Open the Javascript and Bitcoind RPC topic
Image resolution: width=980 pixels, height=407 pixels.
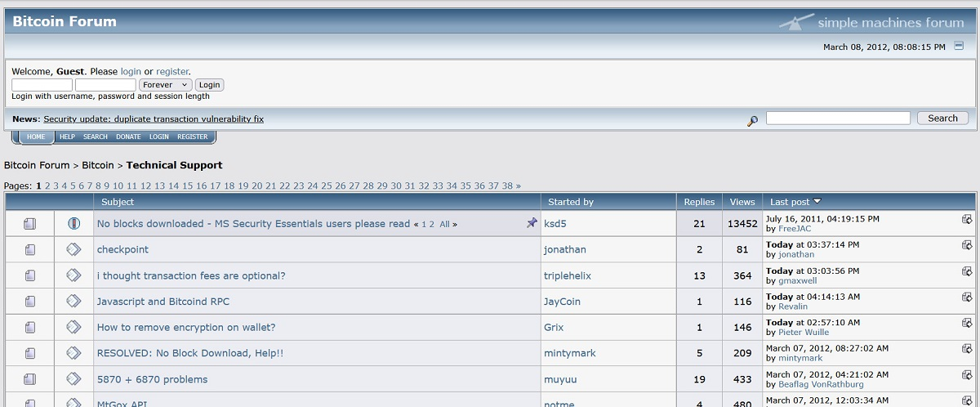click(x=163, y=302)
